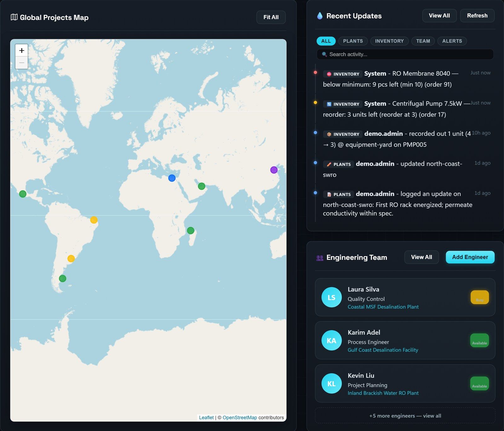Click Kevin Liu's Available status badge

pos(479,384)
